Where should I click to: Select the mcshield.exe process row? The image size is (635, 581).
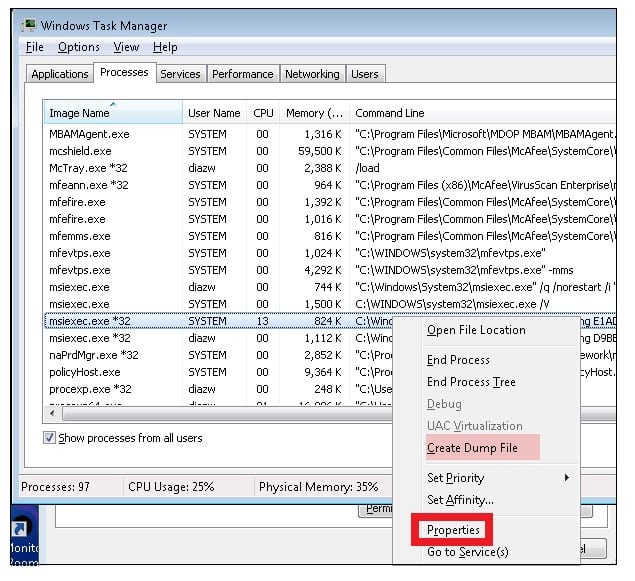coord(330,151)
